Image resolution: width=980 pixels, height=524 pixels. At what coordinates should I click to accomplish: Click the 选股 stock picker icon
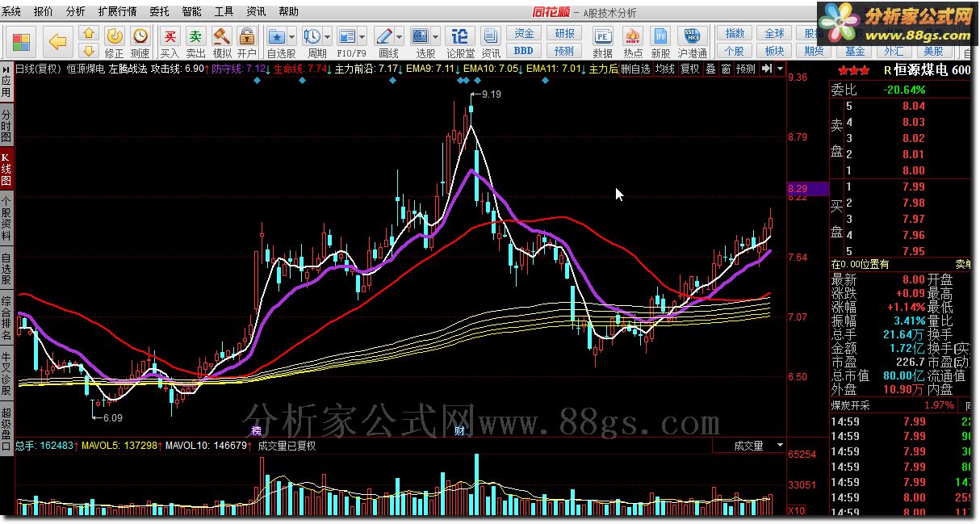tap(421, 36)
